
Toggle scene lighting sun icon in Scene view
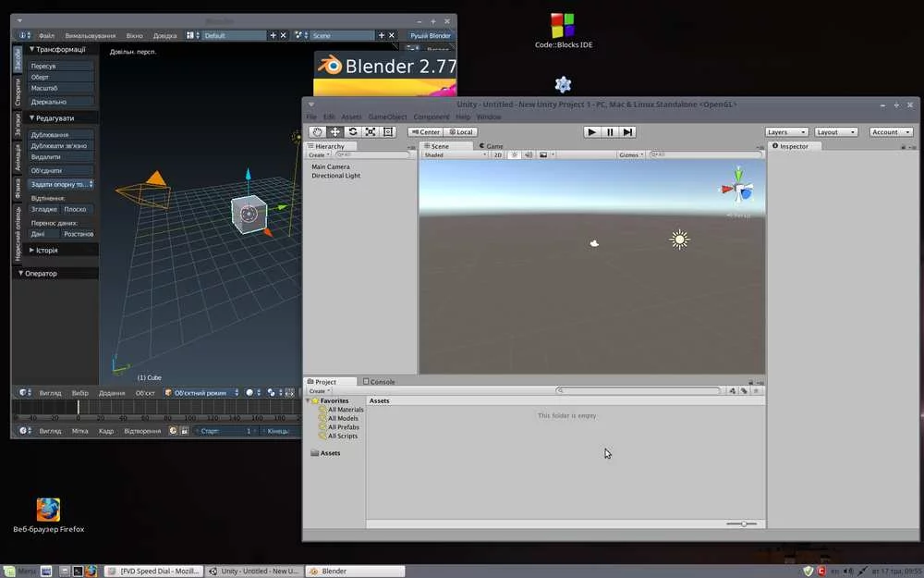[x=515, y=154]
